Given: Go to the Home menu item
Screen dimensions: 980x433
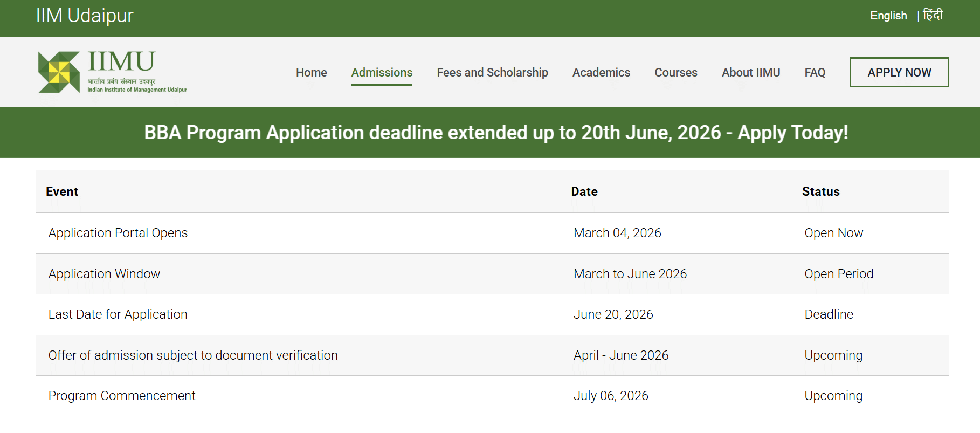Looking at the screenshot, I should point(311,72).
